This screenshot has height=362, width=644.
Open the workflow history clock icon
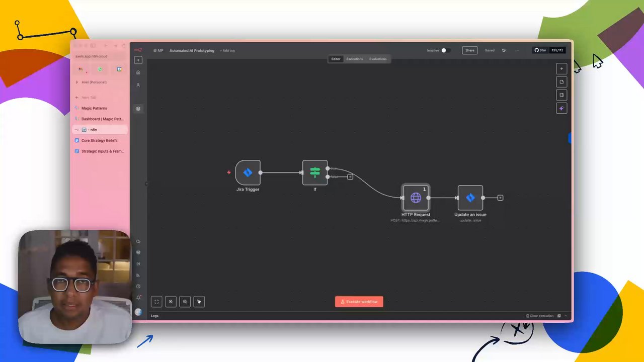(504, 50)
